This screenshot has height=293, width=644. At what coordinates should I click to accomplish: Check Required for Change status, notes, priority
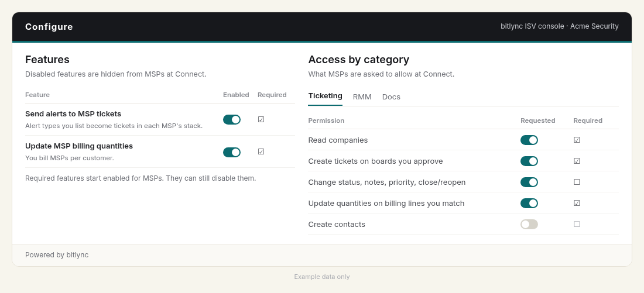(x=577, y=182)
